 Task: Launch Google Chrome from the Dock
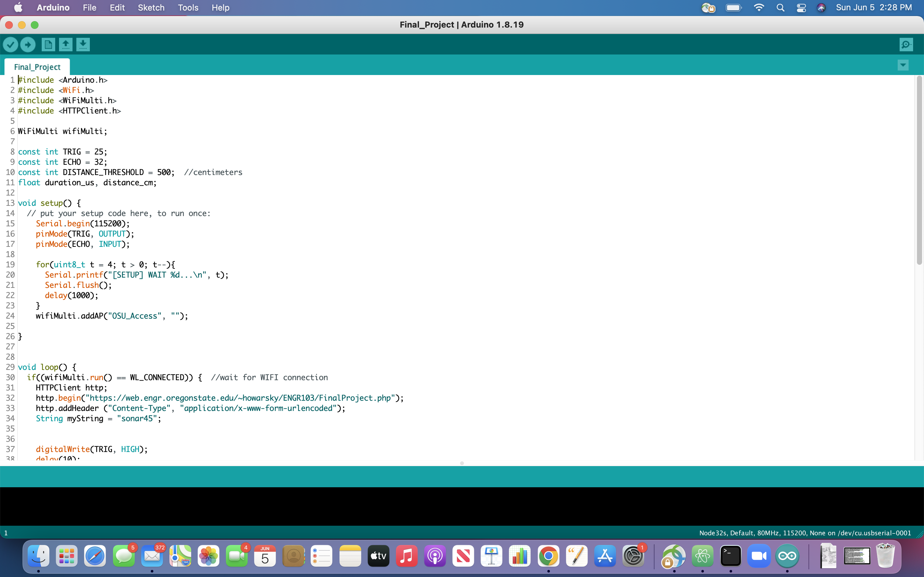pyautogui.click(x=548, y=556)
